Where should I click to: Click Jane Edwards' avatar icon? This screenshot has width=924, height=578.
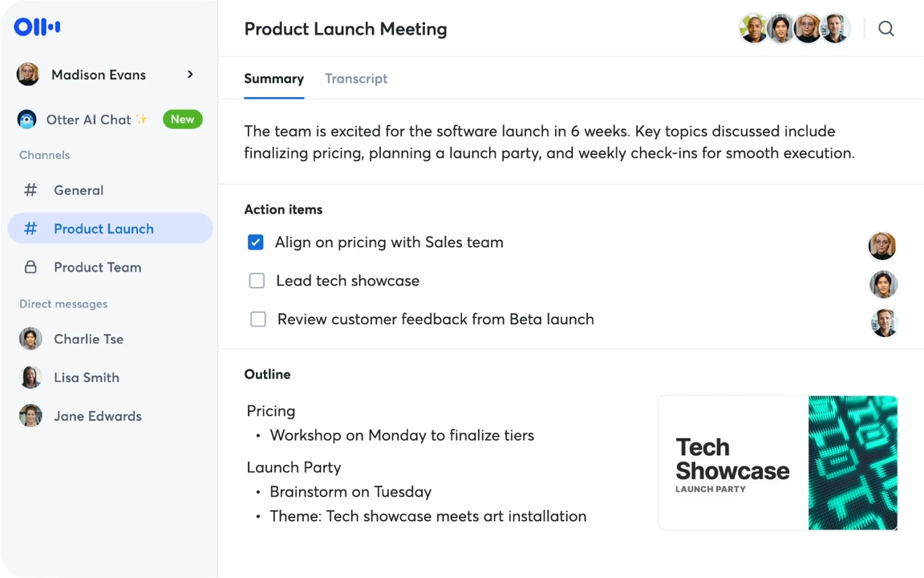30,416
